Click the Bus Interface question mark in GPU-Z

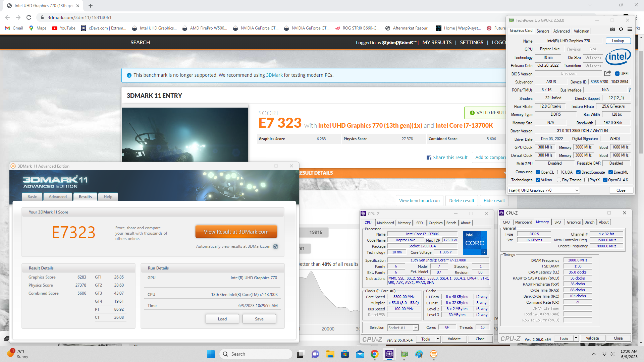point(630,90)
